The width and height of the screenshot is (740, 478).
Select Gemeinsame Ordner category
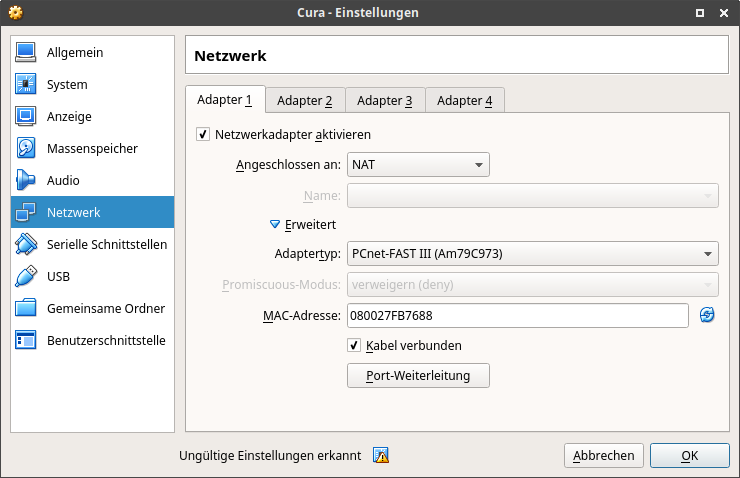(92, 308)
